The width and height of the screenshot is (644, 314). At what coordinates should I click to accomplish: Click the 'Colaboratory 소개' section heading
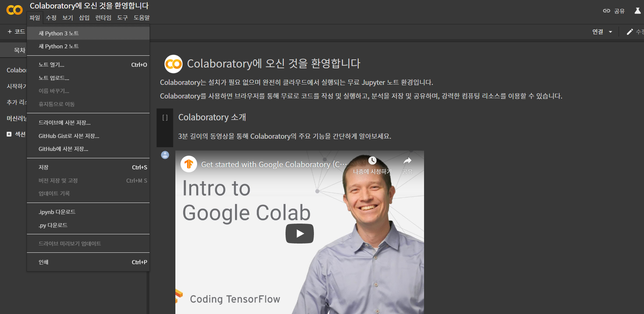(212, 117)
